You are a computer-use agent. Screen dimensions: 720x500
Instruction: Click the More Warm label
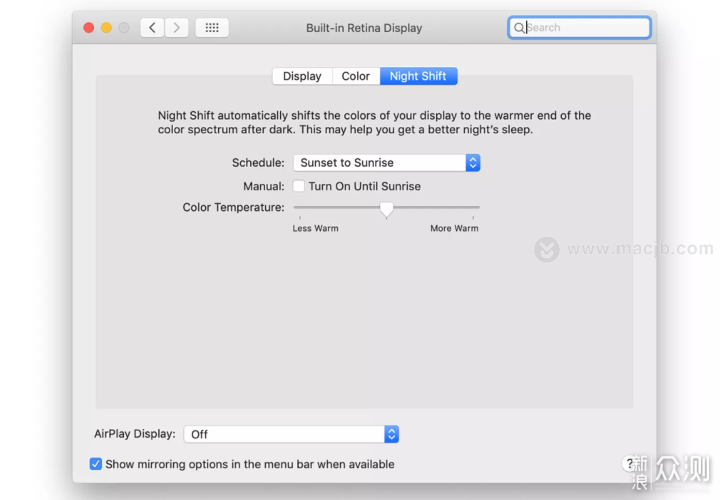pos(454,228)
